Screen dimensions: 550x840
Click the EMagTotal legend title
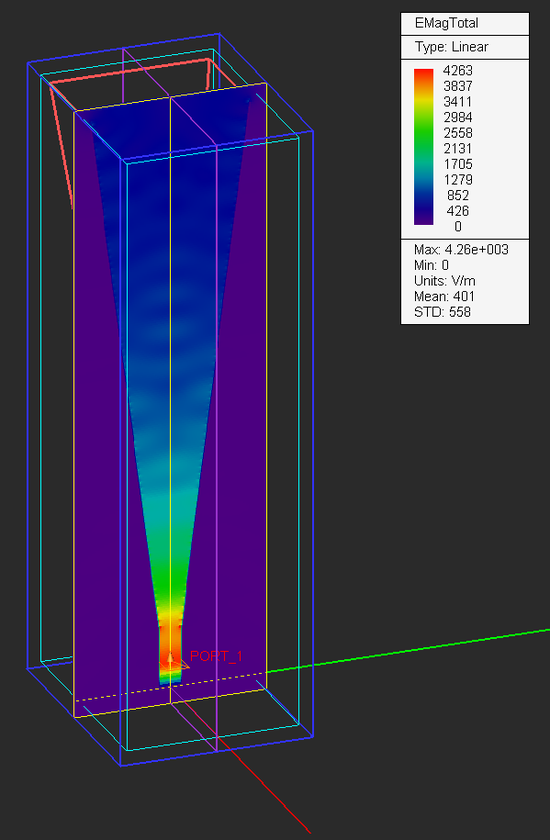pyautogui.click(x=447, y=23)
